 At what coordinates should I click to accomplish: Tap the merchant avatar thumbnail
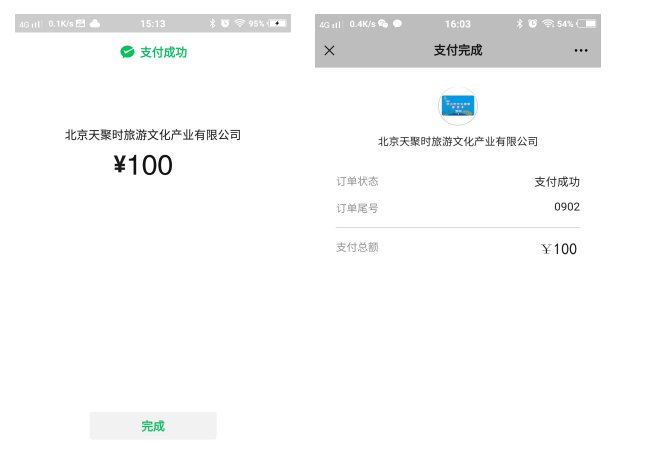coord(458,106)
